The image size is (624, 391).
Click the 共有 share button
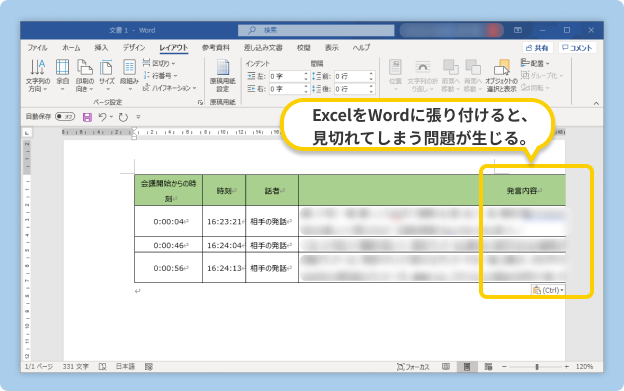coord(537,48)
